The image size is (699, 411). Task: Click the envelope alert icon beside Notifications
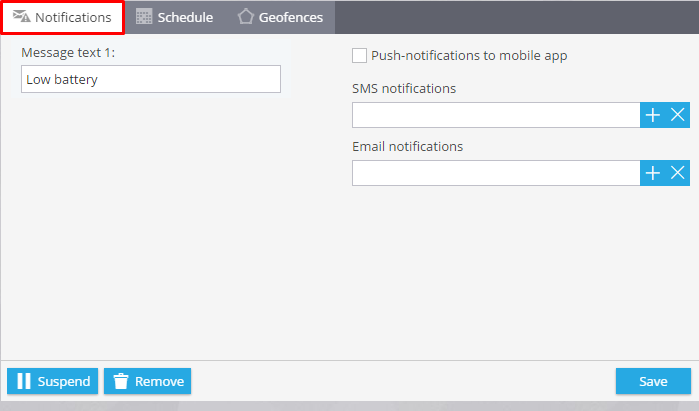pyautogui.click(x=21, y=16)
